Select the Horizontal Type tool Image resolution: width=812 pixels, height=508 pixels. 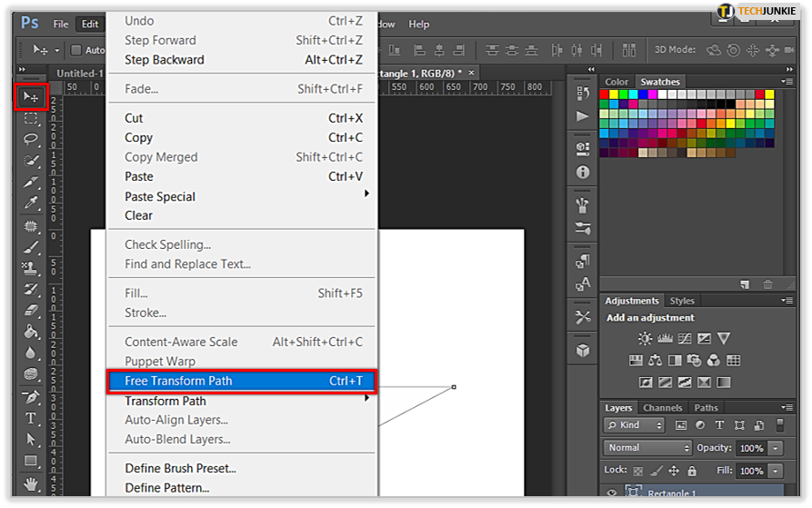(31, 419)
